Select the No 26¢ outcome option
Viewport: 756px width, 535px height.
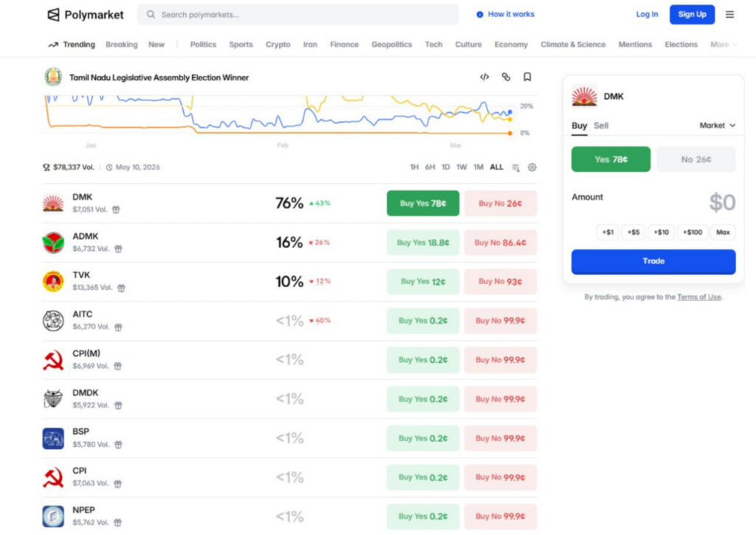tap(695, 159)
